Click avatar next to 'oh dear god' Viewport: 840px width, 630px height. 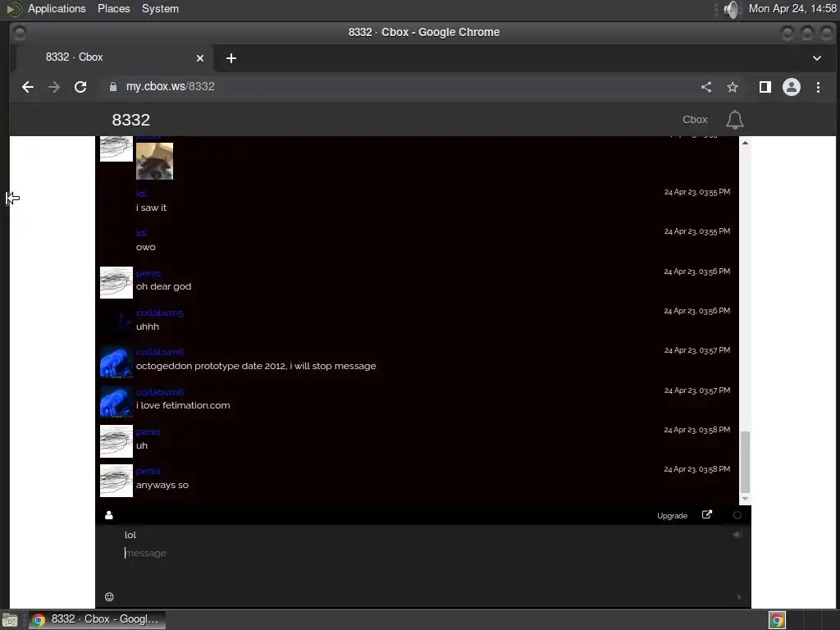(x=116, y=282)
